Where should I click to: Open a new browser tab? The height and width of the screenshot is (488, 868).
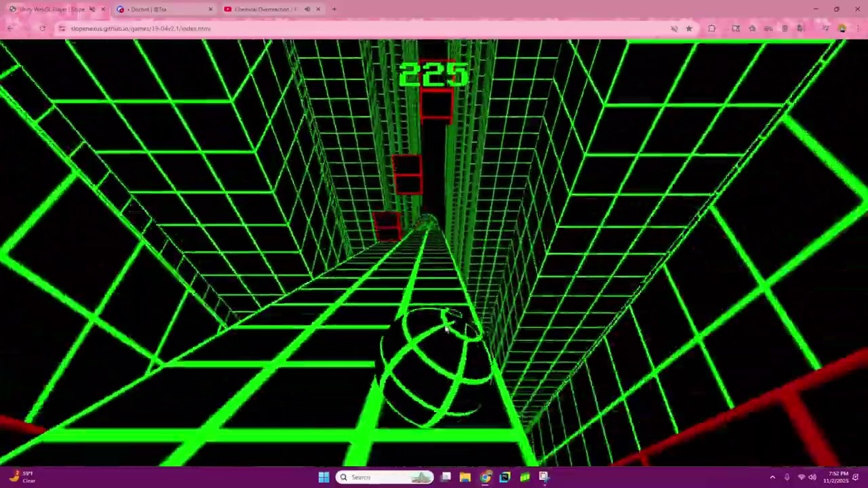pos(334,9)
